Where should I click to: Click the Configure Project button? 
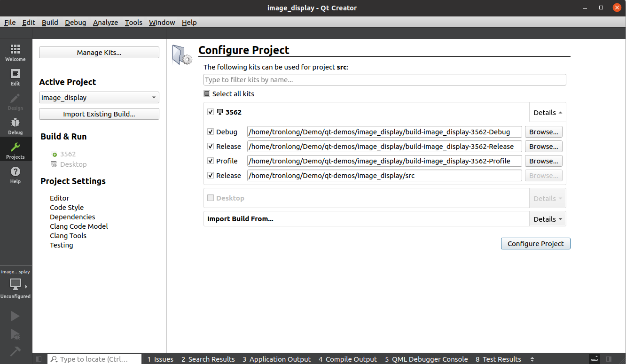(536, 244)
